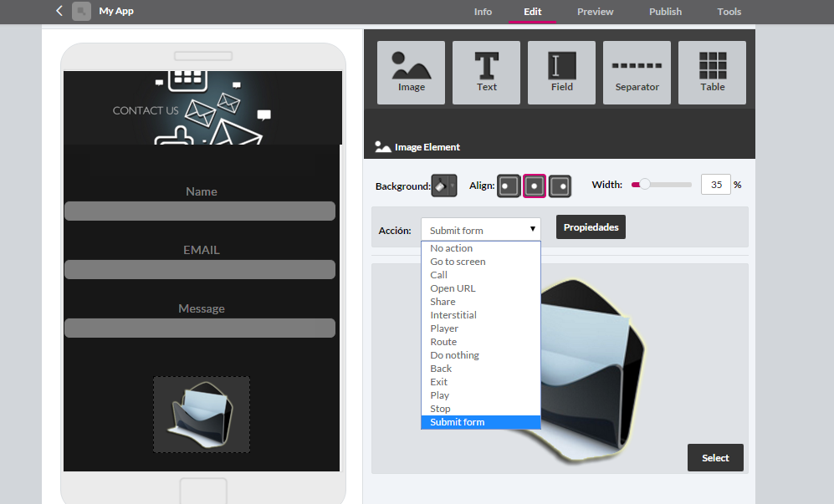Choose highlighted 'Submit form' option
The width and height of the screenshot is (834, 504).
(481, 422)
